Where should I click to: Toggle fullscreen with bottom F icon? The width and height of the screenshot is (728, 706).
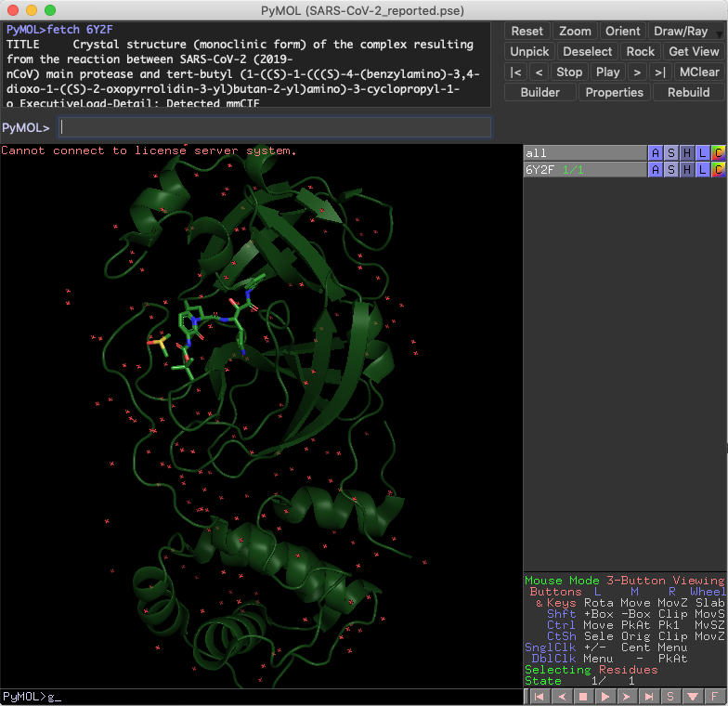click(x=714, y=697)
